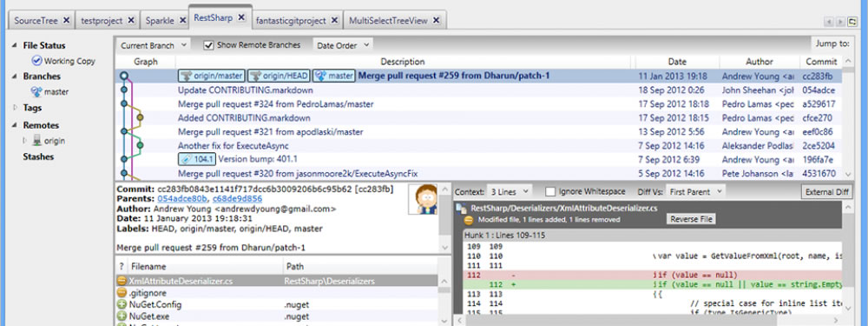
Task: Select NuGet.exe in file list
Action: (276, 316)
